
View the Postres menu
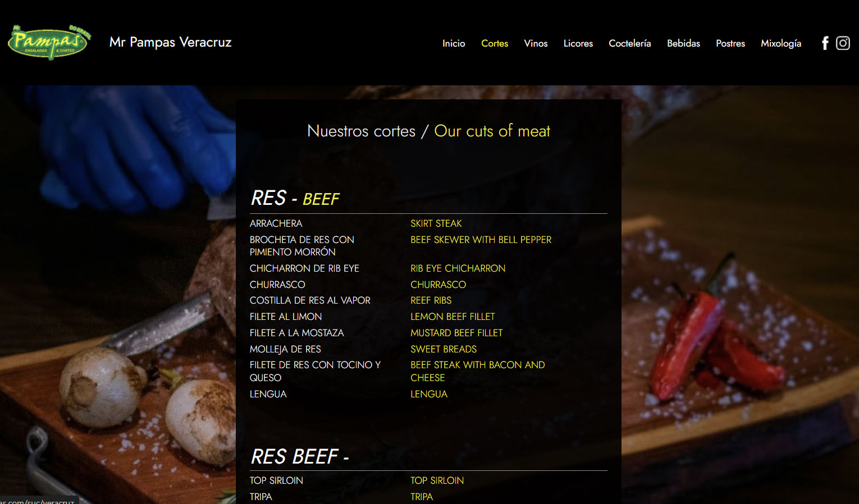[730, 43]
